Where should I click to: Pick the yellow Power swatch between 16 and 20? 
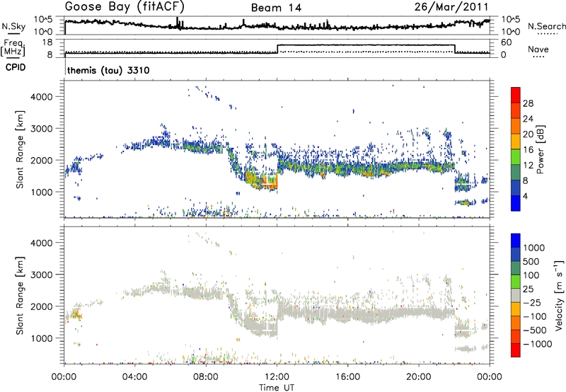pyautogui.click(x=516, y=142)
